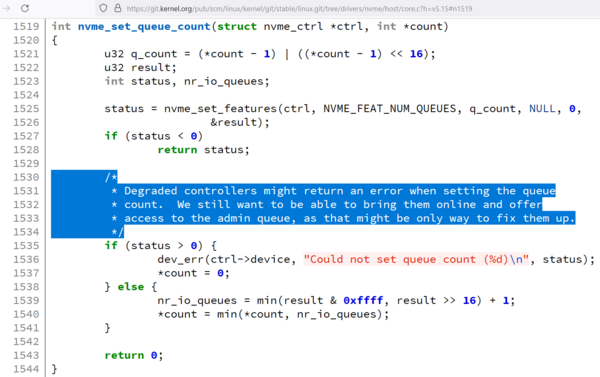Open line number 1535 link
Screen dimensions: 600x377
point(26,246)
